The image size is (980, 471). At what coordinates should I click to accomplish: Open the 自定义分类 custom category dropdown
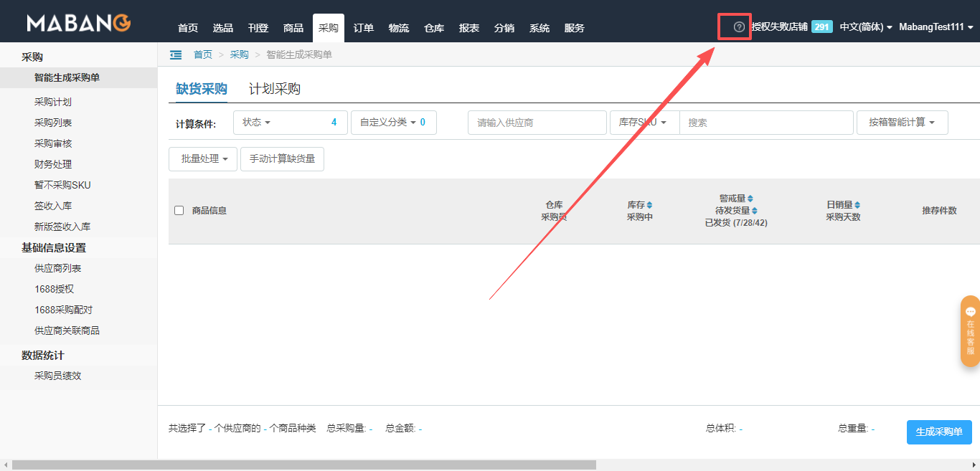[x=393, y=123]
